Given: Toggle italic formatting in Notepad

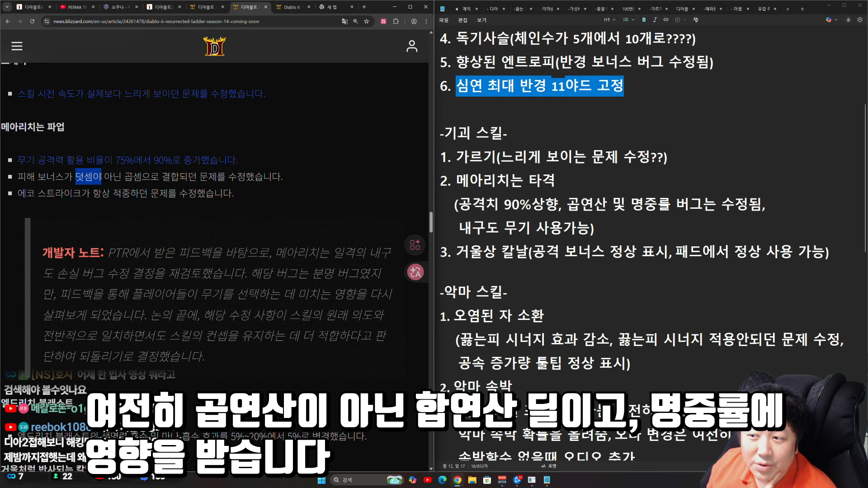Looking at the screenshot, I should 655,20.
